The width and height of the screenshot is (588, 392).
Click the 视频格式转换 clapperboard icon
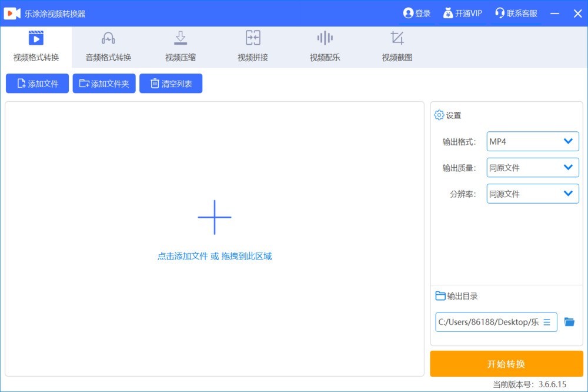point(36,38)
